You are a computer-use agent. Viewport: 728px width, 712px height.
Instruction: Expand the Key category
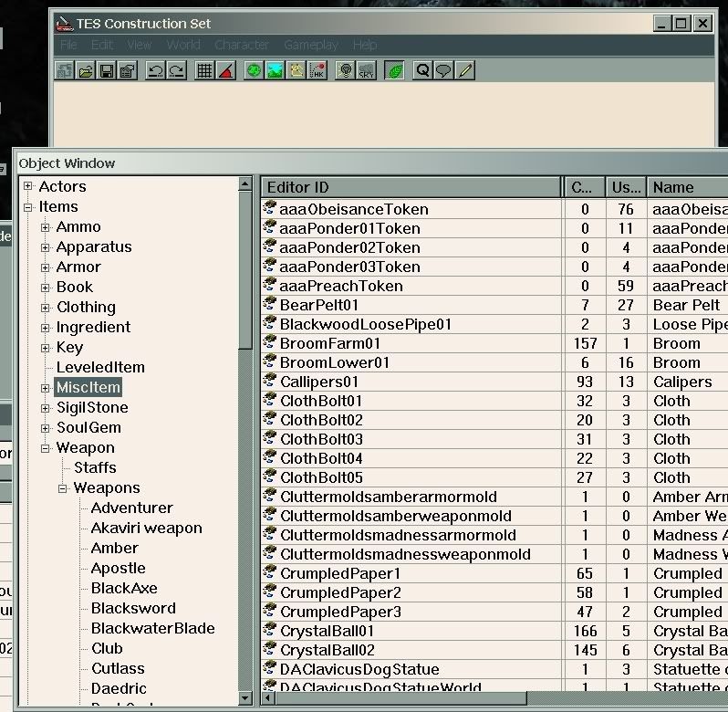45,348
